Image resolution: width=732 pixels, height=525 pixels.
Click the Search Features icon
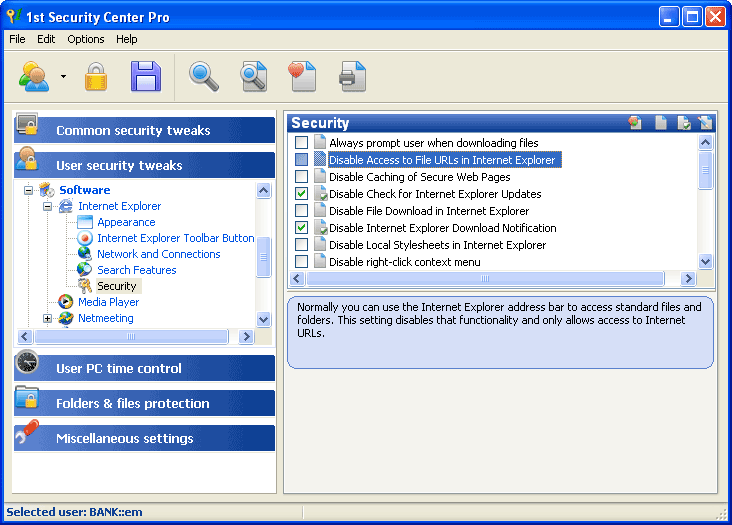click(x=85, y=270)
